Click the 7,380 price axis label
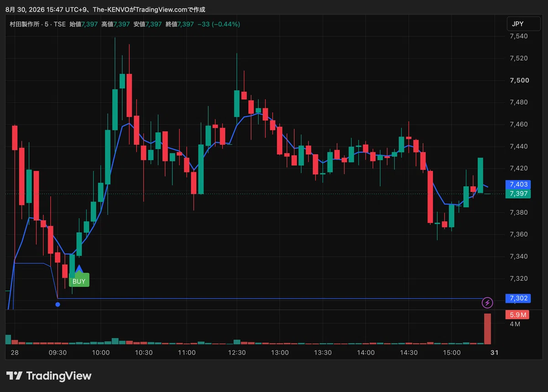Viewport: 548px width, 392px height. click(519, 212)
